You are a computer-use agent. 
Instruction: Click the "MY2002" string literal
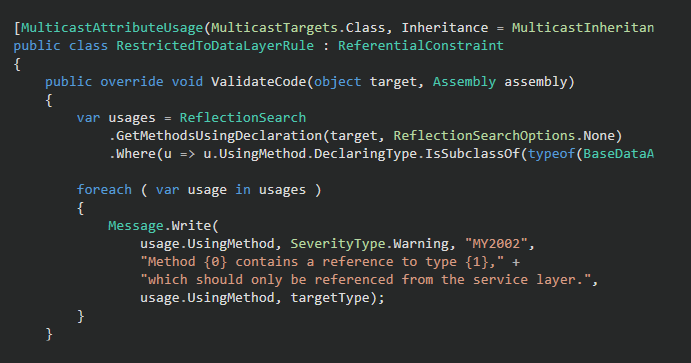(x=496, y=244)
